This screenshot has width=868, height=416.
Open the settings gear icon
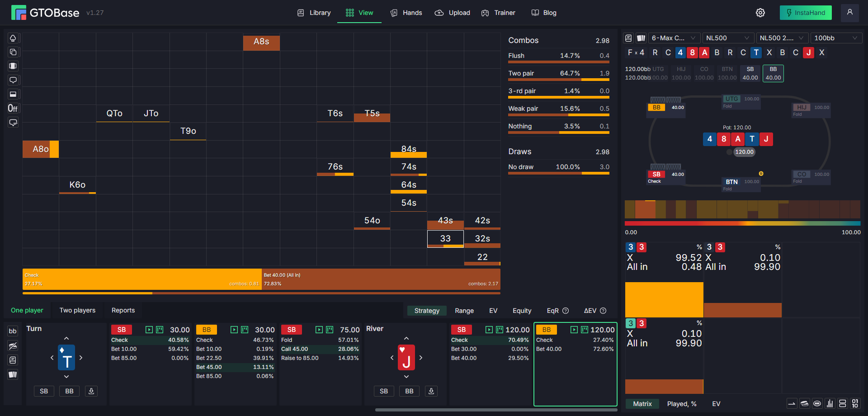(760, 13)
